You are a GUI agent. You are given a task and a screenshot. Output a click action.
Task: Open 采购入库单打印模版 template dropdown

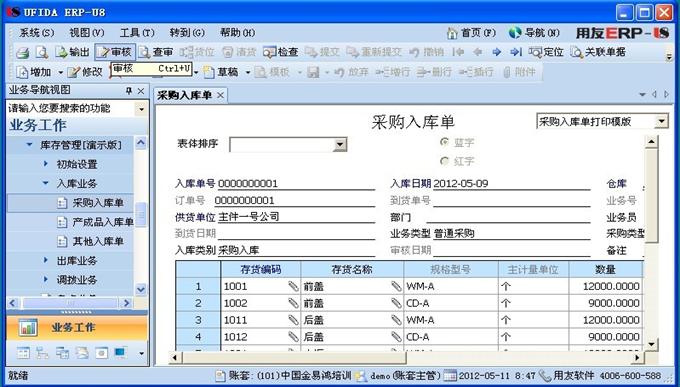[x=661, y=121]
